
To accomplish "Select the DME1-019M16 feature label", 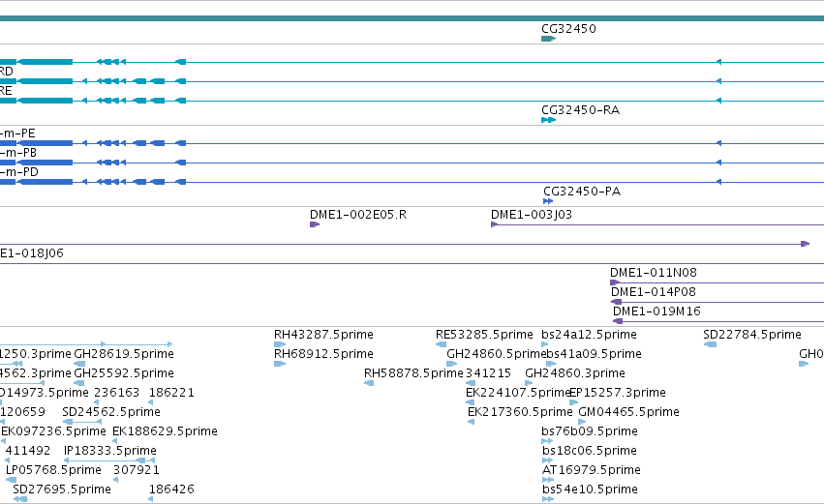I will [x=656, y=311].
